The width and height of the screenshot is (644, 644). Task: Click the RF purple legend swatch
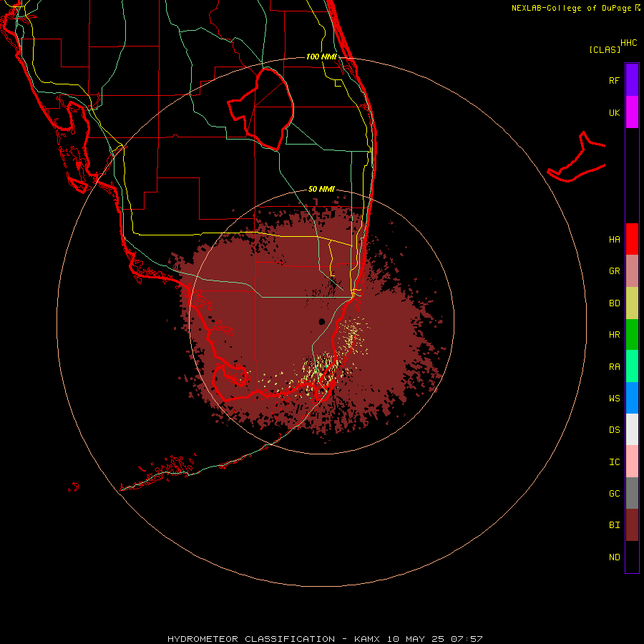[632, 80]
